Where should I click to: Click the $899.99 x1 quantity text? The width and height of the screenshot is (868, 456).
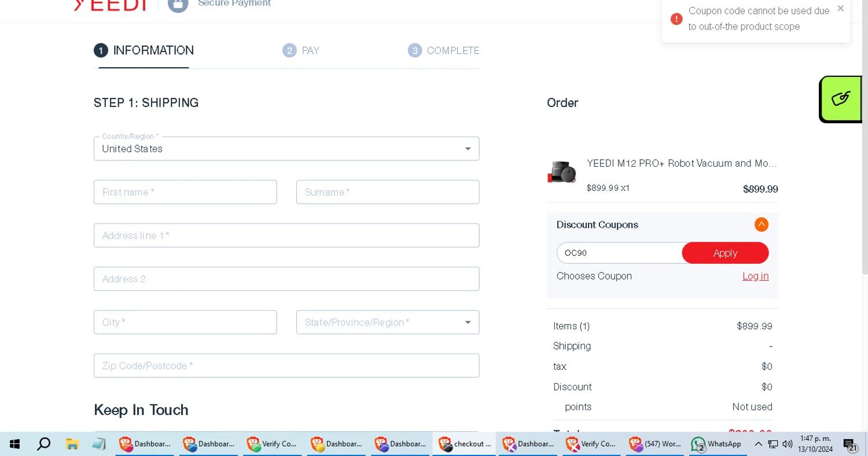point(608,188)
